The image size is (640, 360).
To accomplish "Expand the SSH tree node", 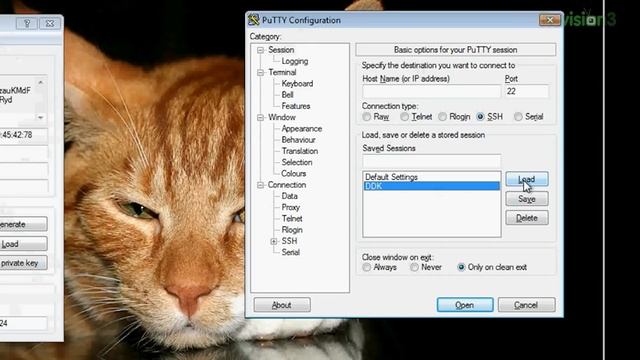I will [x=273, y=241].
